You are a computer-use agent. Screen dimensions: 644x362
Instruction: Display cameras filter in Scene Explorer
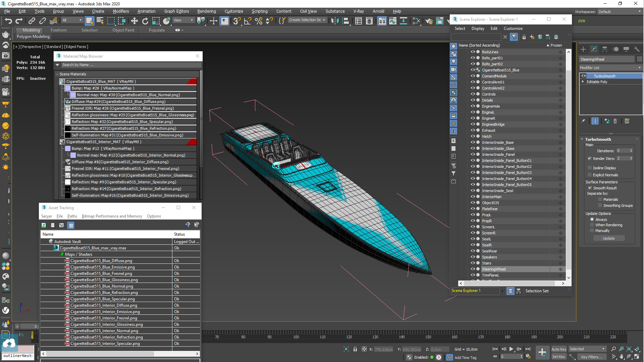point(453,69)
